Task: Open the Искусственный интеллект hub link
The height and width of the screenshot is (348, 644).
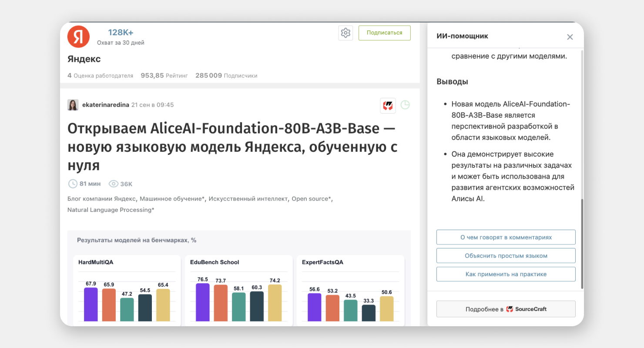Action: [x=248, y=199]
